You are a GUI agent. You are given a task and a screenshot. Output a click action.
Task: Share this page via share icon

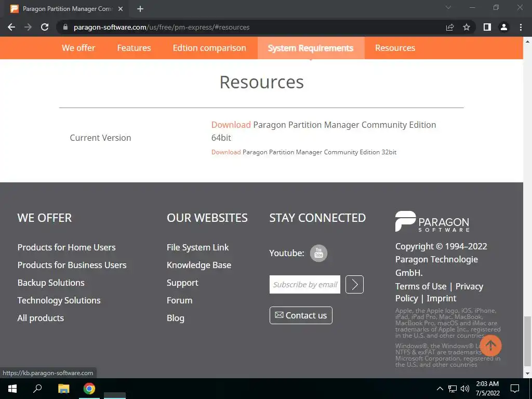(x=450, y=27)
